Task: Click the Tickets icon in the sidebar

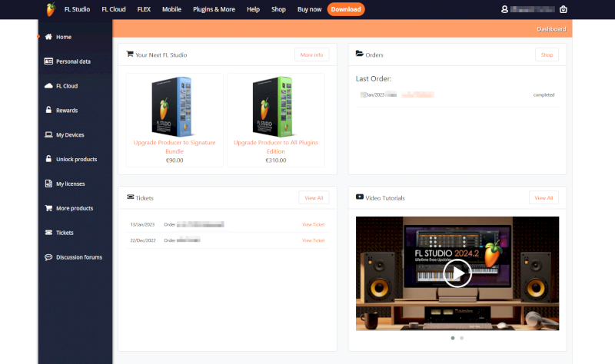Action: 48,233
